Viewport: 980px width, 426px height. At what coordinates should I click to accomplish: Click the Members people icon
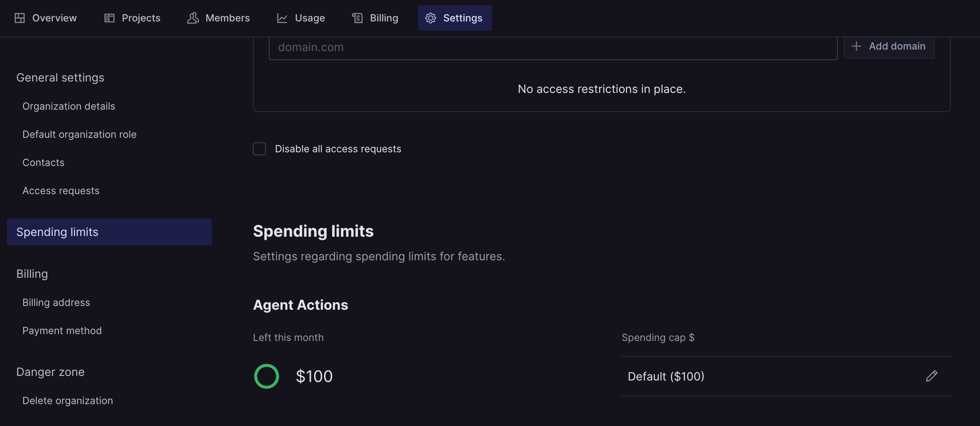193,18
